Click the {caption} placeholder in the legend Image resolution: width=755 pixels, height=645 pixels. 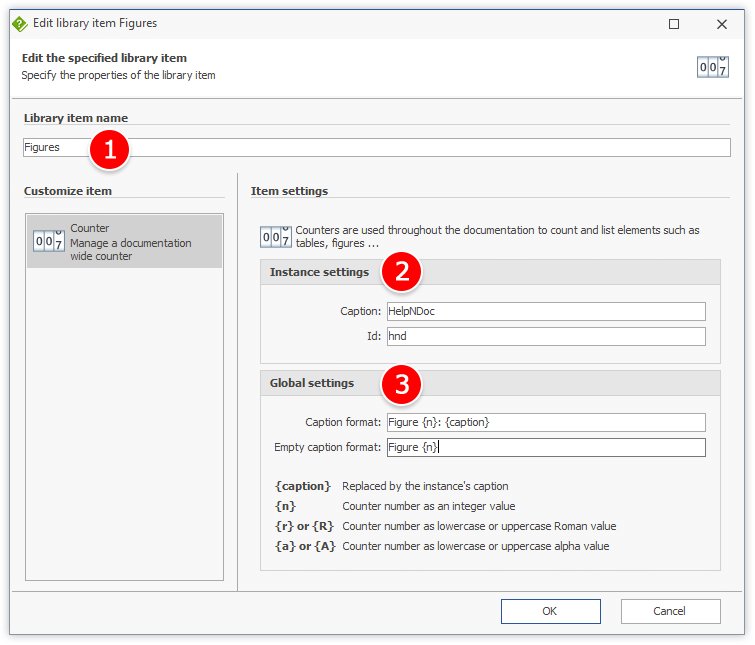[x=302, y=486]
